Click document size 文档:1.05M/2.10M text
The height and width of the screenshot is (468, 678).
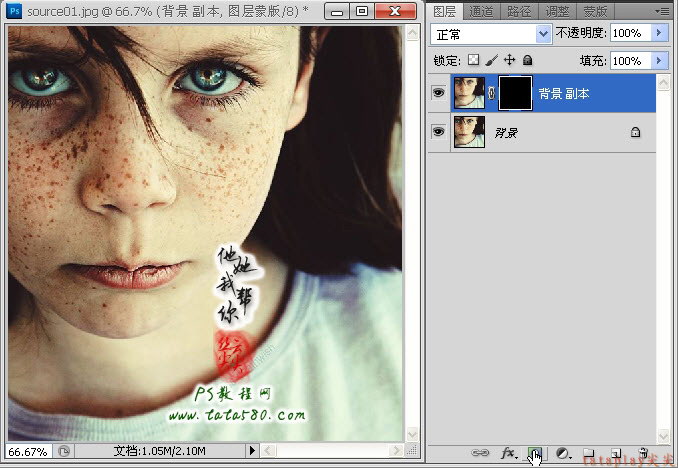click(x=160, y=451)
